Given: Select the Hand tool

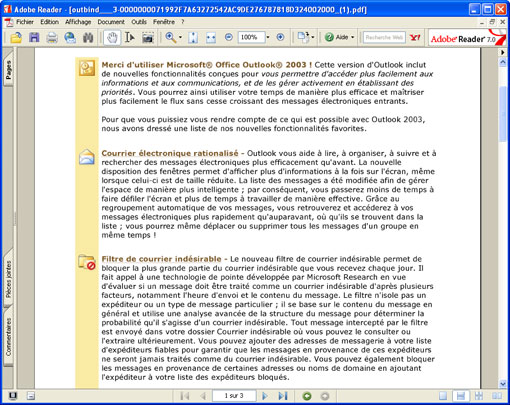Looking at the screenshot, I should tap(112, 37).
